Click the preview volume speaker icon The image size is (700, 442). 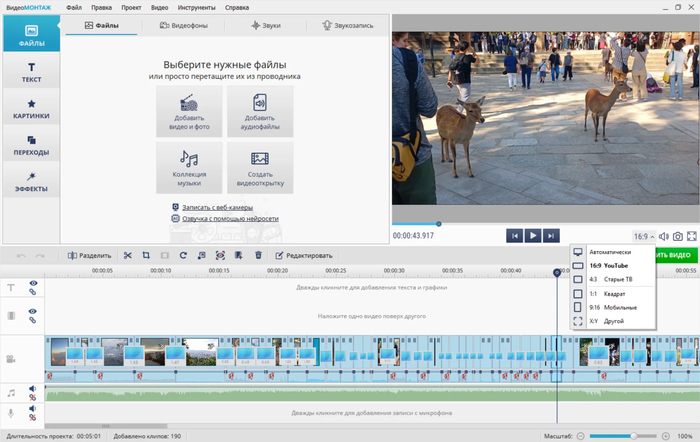(x=663, y=236)
